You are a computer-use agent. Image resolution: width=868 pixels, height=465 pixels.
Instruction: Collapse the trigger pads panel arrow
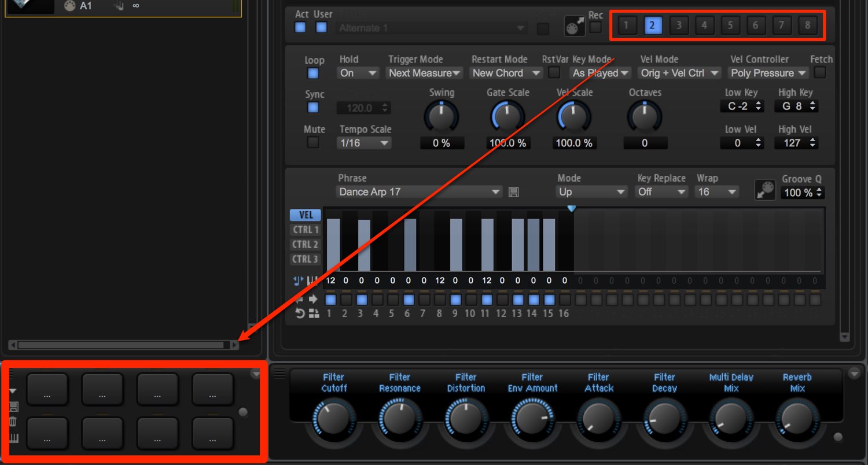[256, 374]
